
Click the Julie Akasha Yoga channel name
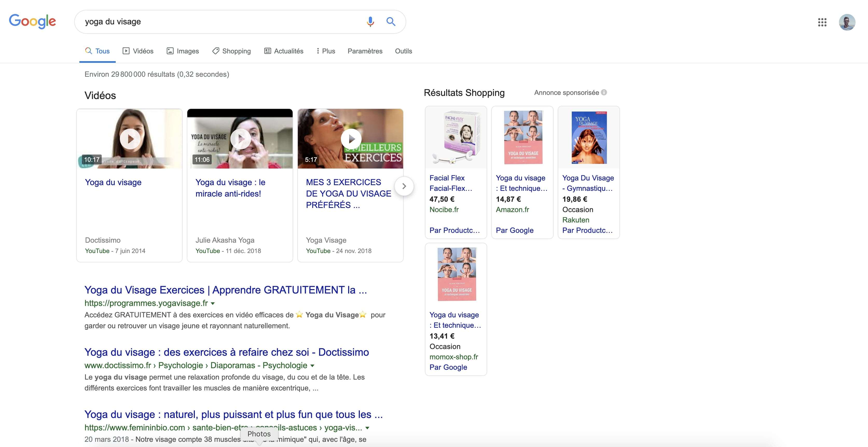[225, 240]
